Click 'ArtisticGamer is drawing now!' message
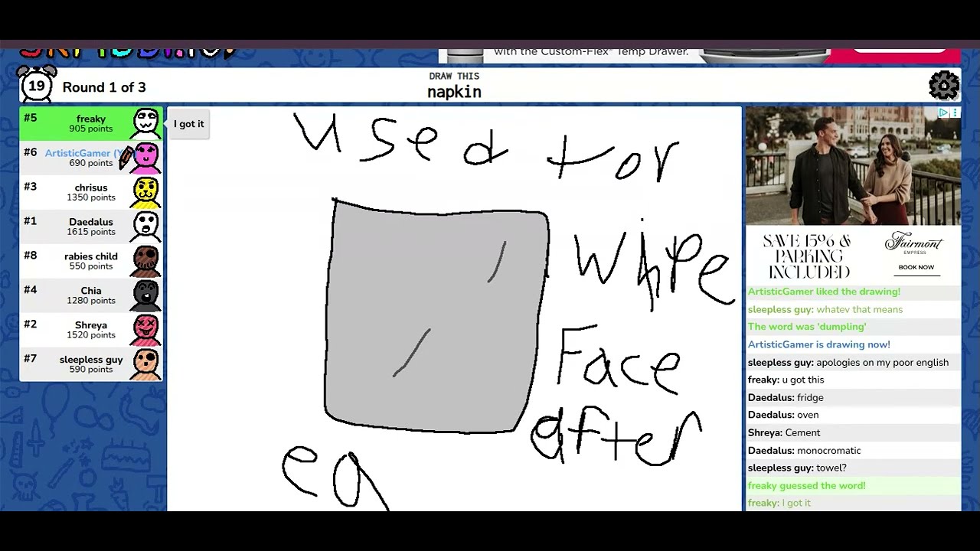The width and height of the screenshot is (980, 551). [818, 344]
